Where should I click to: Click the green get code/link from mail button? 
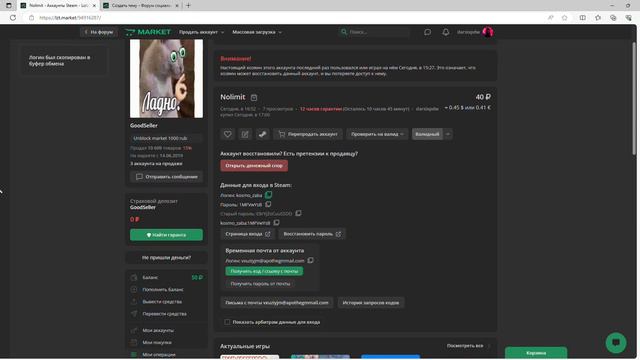[x=264, y=271]
